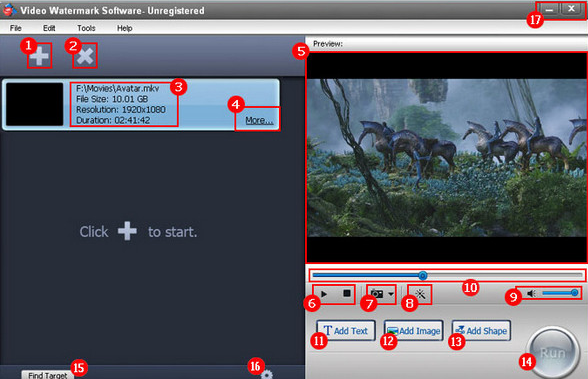
Task: Open the Help menu
Action: point(124,28)
